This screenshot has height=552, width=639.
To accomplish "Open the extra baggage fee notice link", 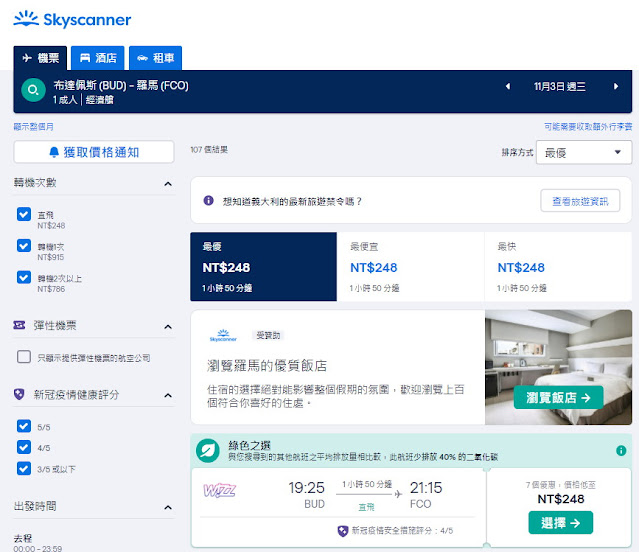I will tap(588, 127).
